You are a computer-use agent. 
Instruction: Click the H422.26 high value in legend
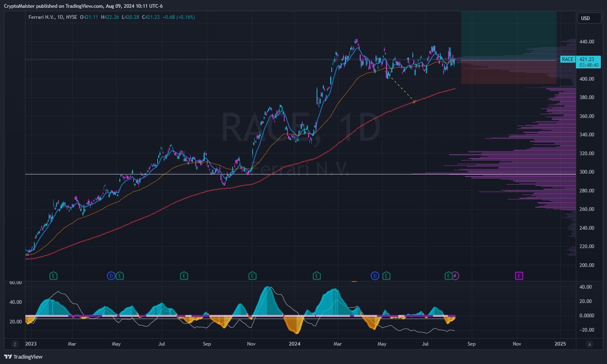110,17
